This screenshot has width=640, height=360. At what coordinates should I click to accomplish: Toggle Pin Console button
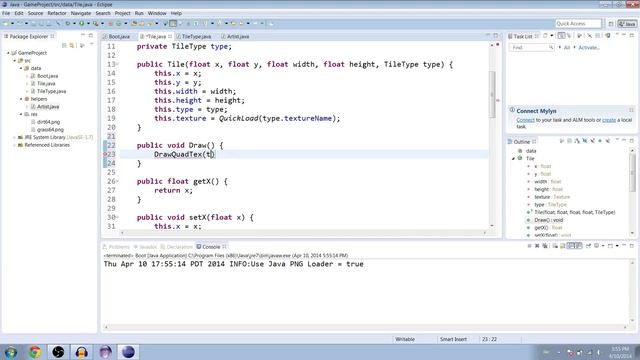click(x=589, y=246)
